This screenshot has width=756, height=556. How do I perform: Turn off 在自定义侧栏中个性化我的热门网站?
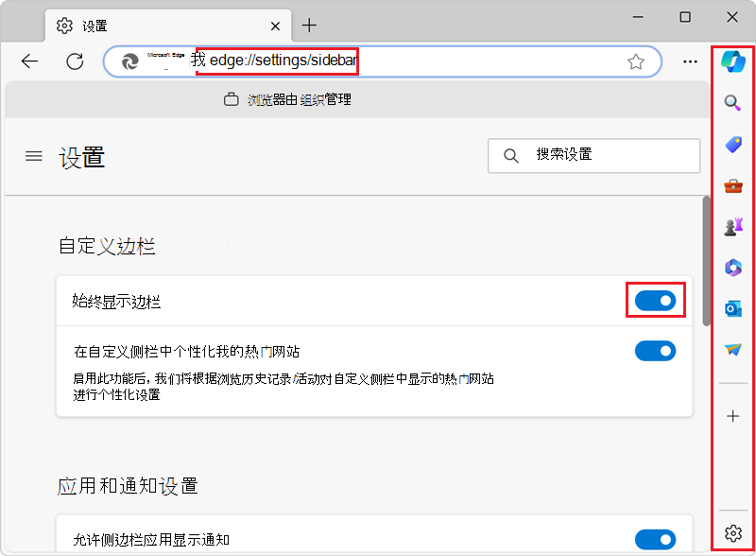[x=656, y=351]
